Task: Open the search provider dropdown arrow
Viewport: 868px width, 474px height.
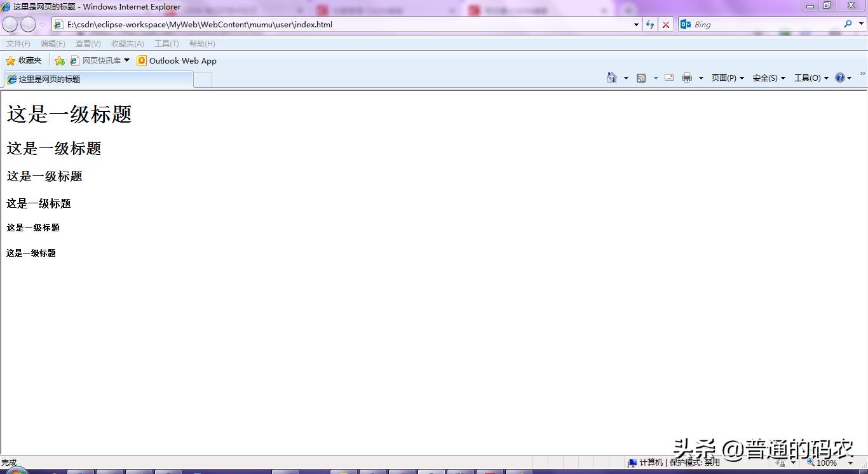Action: coord(861,25)
